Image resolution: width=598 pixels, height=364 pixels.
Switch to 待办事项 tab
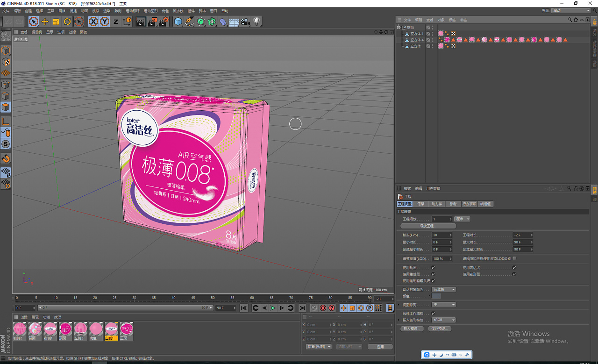(x=469, y=204)
